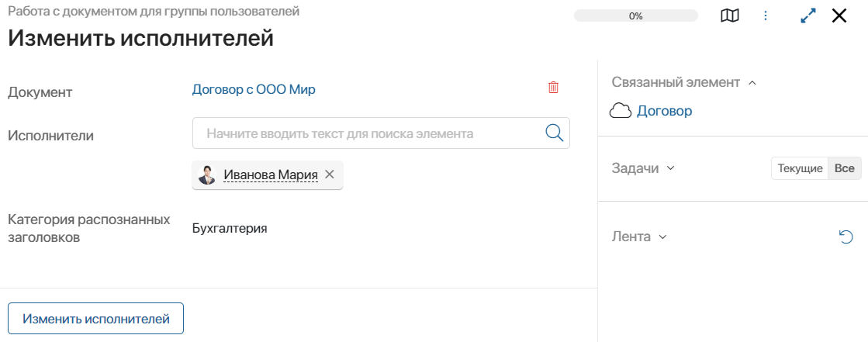Open the Договор с ООО Мир document
Screen dimensions: 868x342
tap(254, 90)
